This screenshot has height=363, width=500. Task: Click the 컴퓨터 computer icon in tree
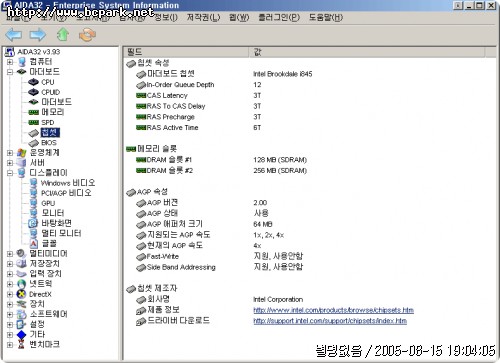22,62
